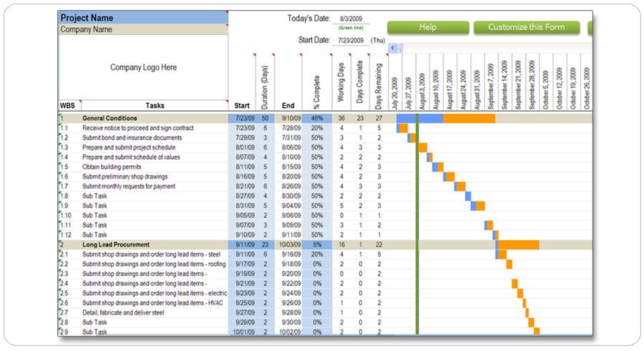Select the Duration (Days) column header
Viewport: 644px width, 351px height.
click(x=265, y=82)
